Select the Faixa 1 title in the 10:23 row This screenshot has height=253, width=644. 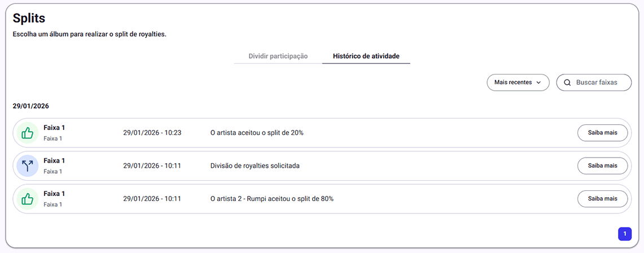coord(54,128)
